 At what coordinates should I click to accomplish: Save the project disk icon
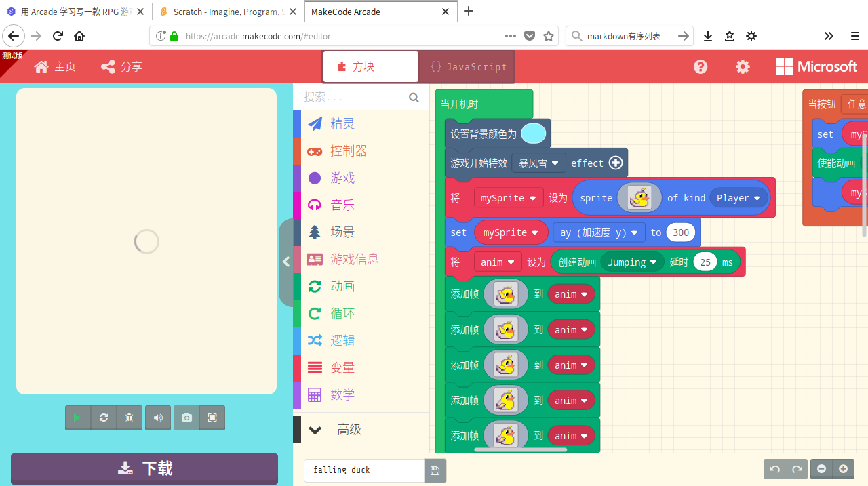click(435, 470)
